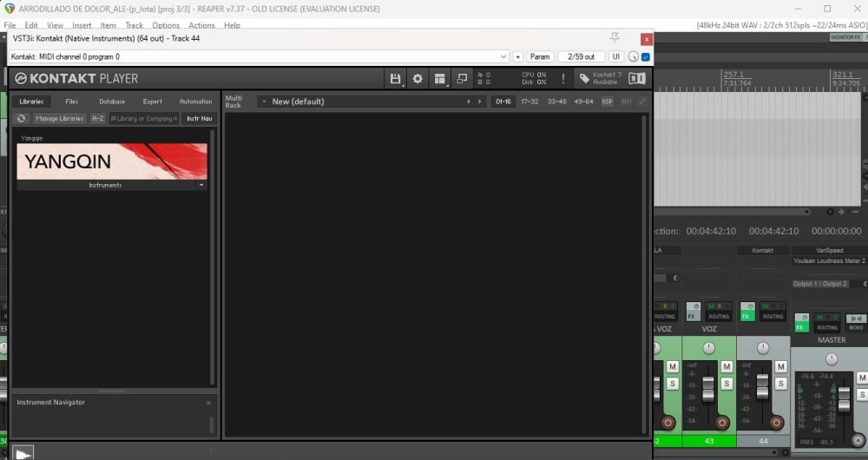
Task: Click the Param button
Action: (540, 56)
